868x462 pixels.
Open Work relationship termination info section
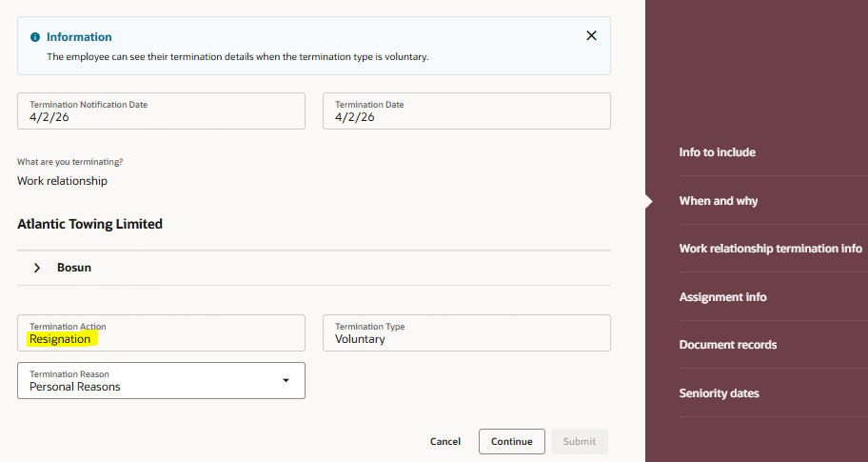[770, 249]
